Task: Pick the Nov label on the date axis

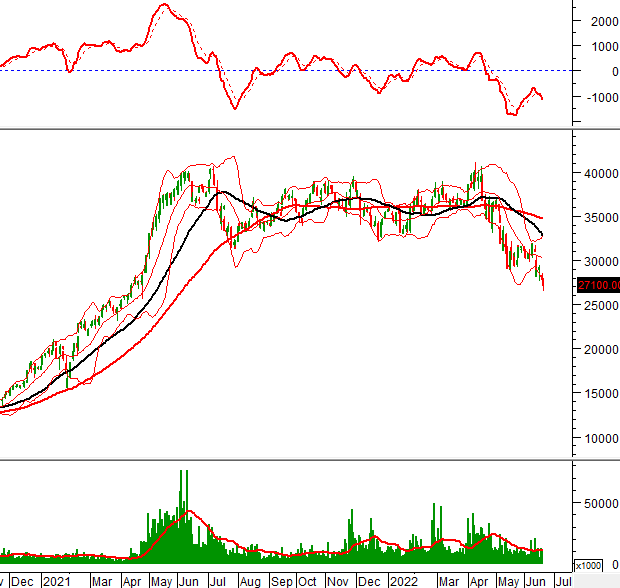Action: [x=339, y=580]
